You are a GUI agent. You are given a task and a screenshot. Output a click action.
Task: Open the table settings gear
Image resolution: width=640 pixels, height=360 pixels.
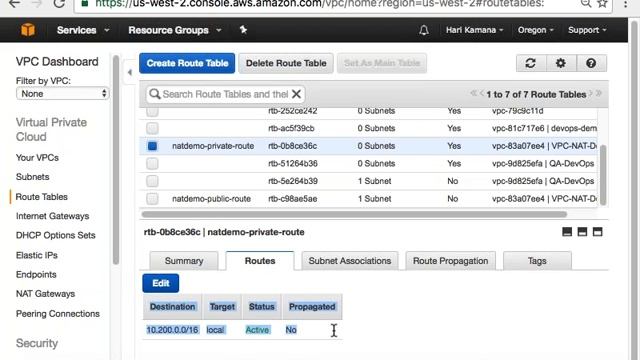coord(561,63)
